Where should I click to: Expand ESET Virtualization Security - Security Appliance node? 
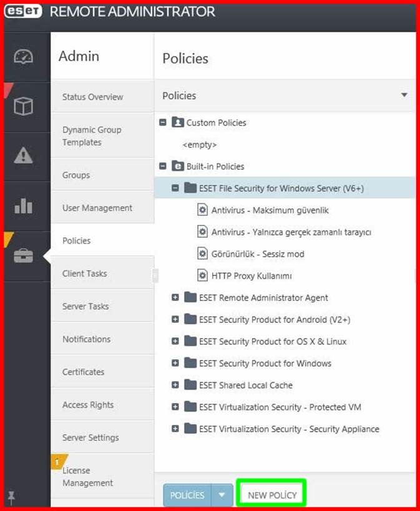(x=175, y=429)
